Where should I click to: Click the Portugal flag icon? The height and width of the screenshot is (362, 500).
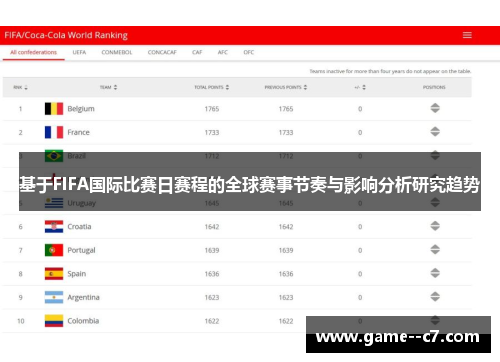click(x=54, y=250)
